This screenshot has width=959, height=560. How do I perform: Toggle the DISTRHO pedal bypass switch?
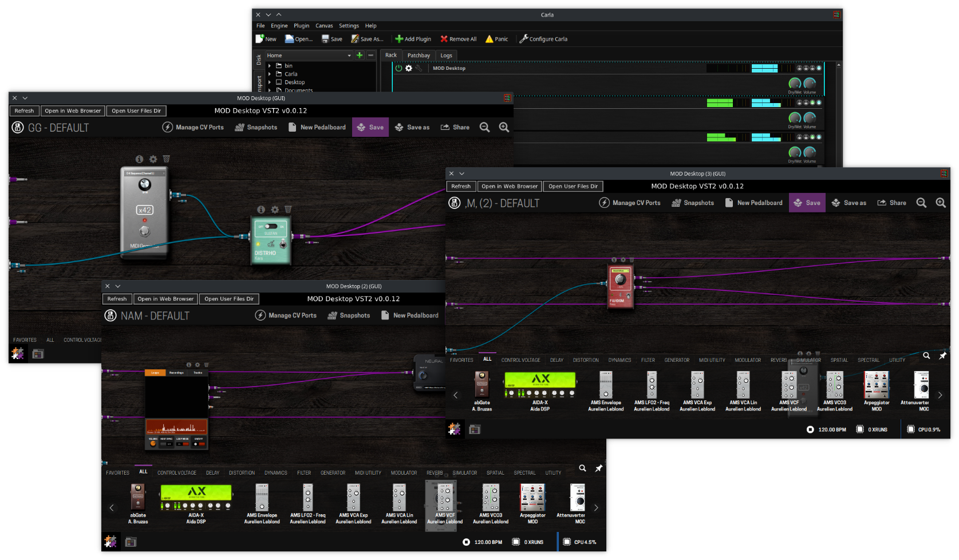click(x=283, y=244)
